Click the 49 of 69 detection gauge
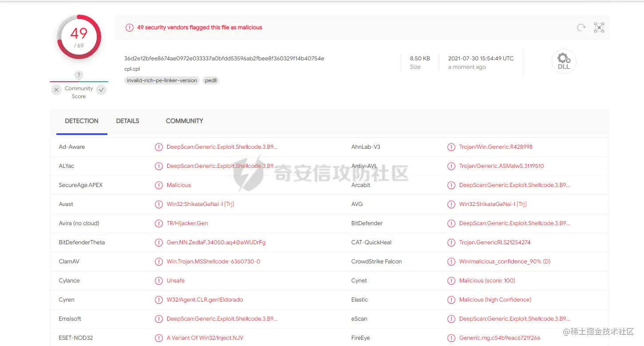This screenshot has height=346, width=644. (x=79, y=37)
